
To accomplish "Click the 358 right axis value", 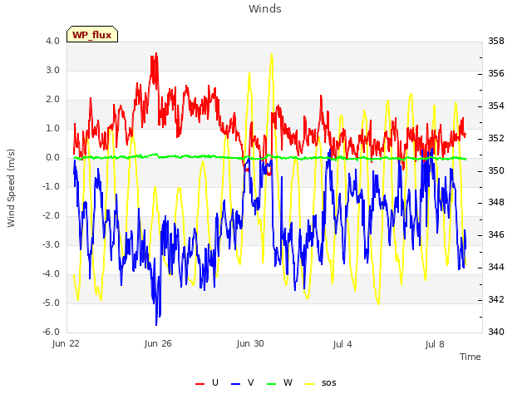I will [496, 41].
